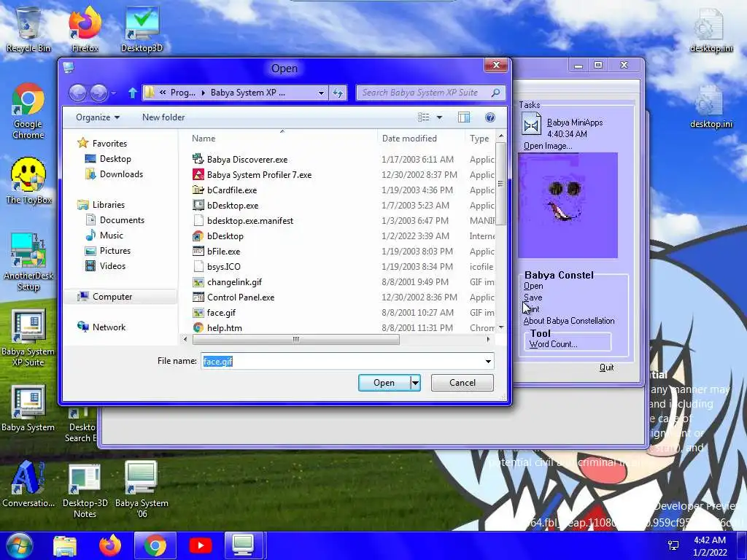The image size is (747, 560).
Task: Click the network tray icon
Action: 673,545
